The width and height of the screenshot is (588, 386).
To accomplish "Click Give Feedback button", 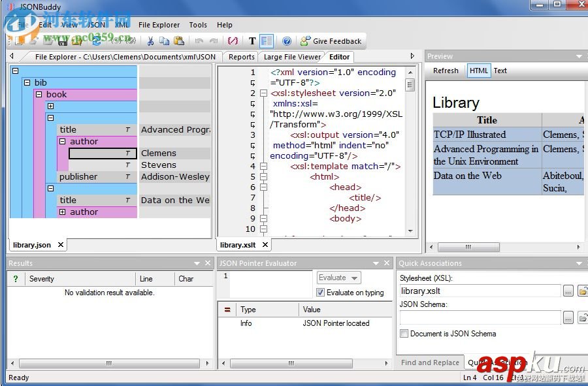I will [331, 41].
